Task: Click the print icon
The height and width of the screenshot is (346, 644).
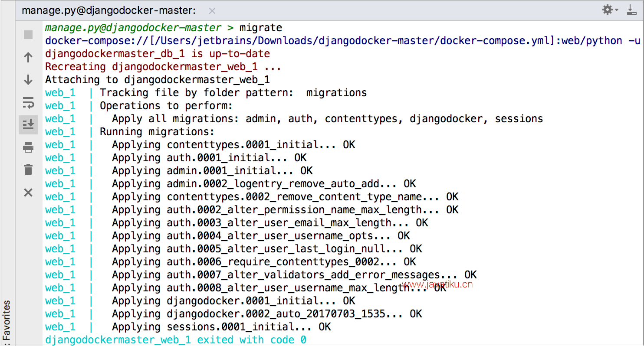Action: pos(28,147)
